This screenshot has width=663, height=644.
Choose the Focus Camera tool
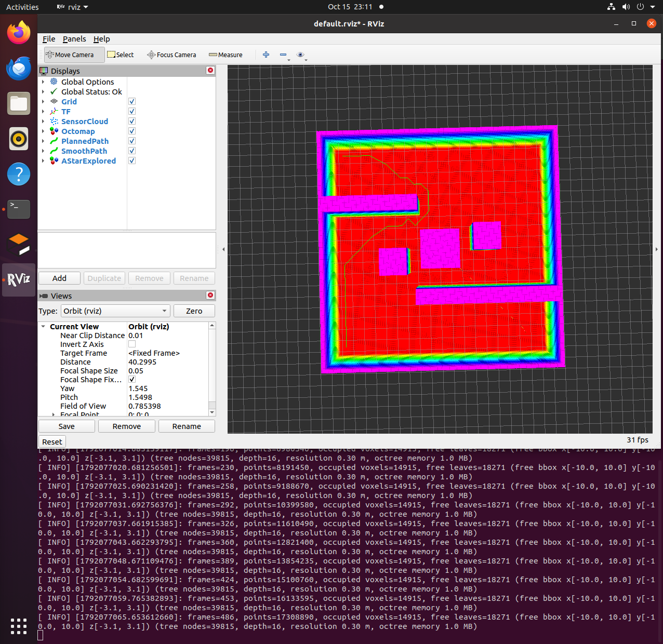tap(171, 55)
